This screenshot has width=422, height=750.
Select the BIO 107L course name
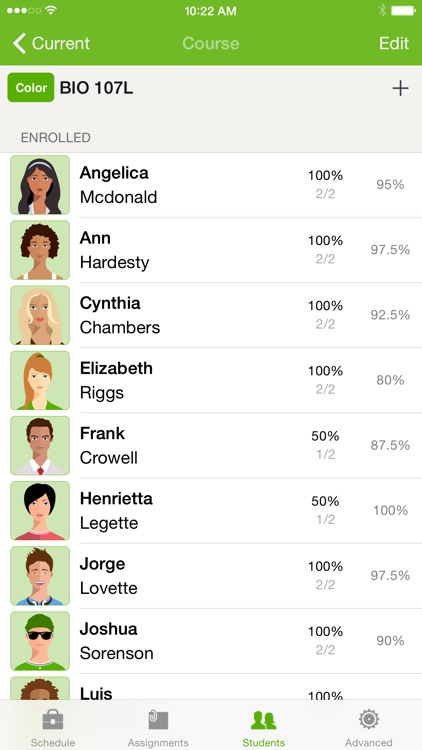point(96,88)
